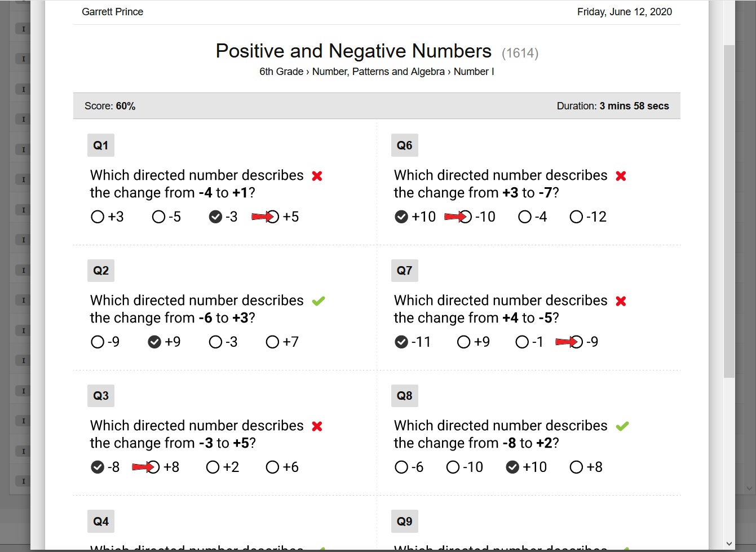Open the Number, Patterns and Algebra breadcrumb
The image size is (756, 552).
(x=378, y=72)
